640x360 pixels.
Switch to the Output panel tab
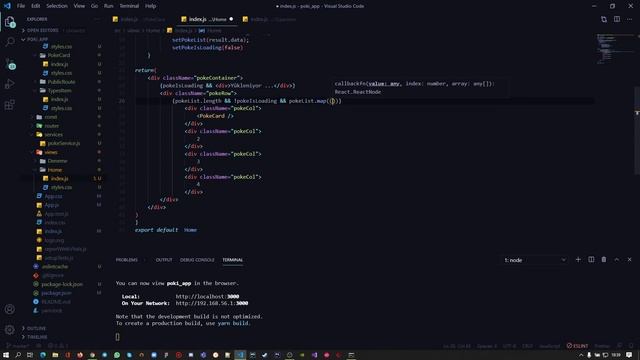(164, 260)
